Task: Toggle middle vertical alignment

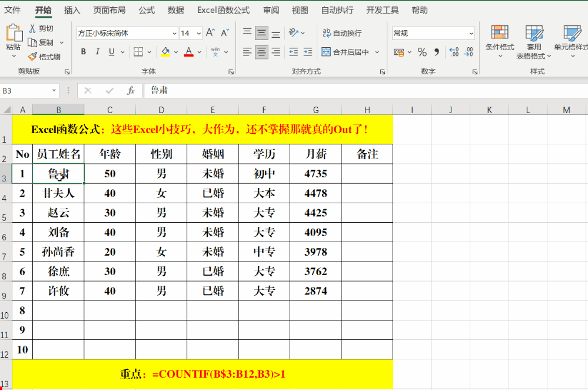Action: [x=261, y=33]
